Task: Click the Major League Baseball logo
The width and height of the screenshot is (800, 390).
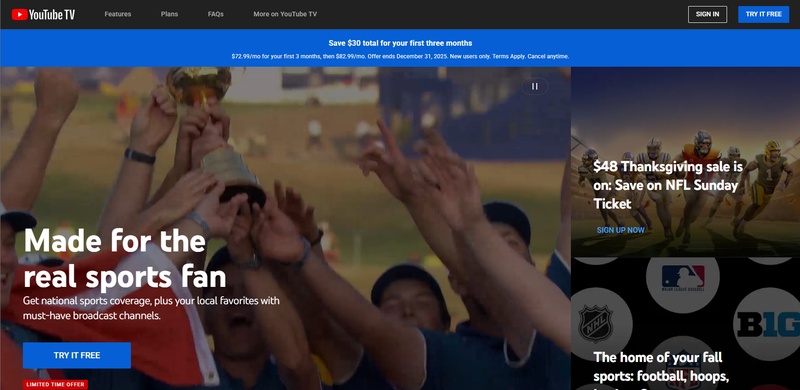Action: click(x=683, y=278)
